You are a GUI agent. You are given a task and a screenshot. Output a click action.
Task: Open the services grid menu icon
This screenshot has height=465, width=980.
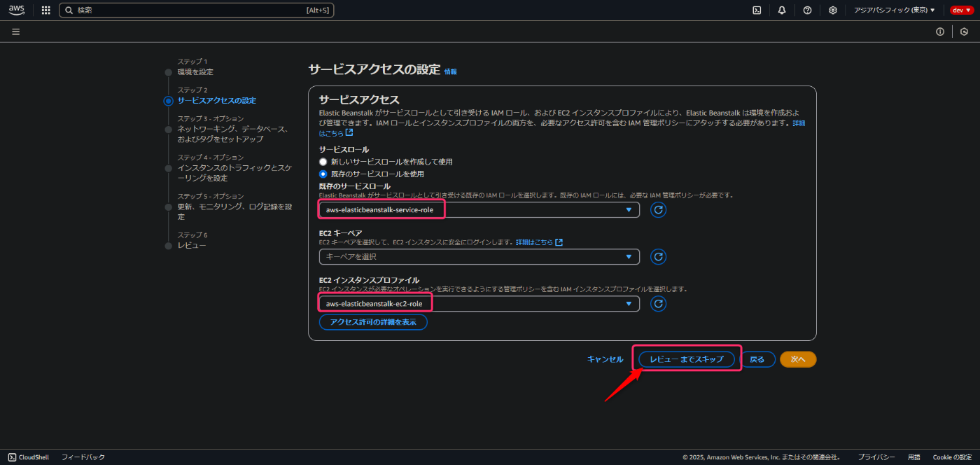[x=45, y=10]
